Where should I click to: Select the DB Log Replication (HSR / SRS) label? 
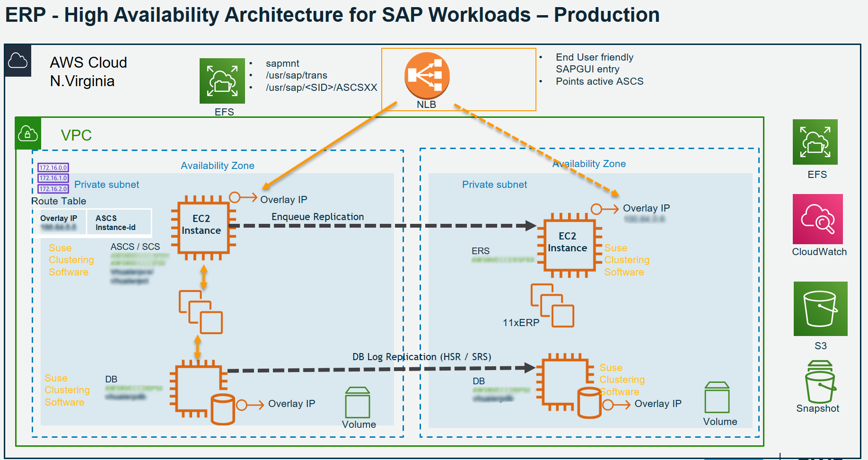[422, 357]
